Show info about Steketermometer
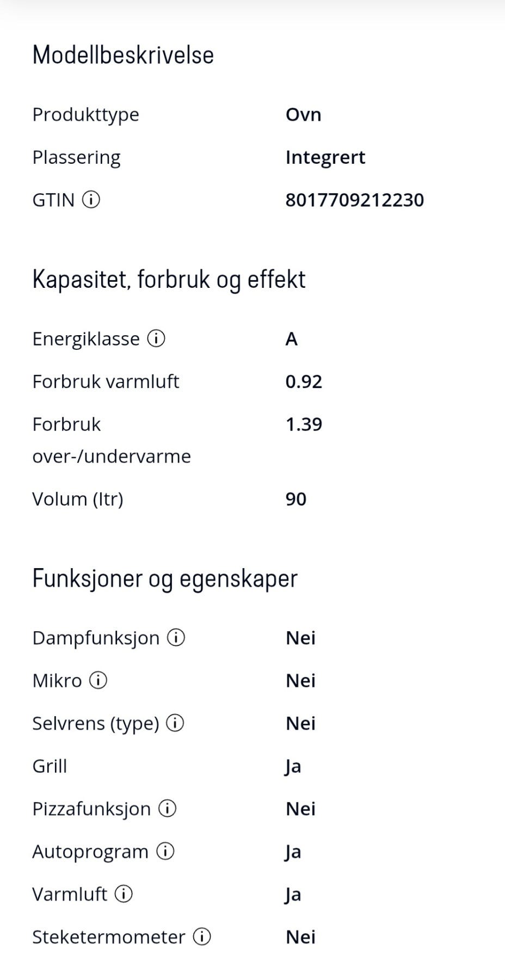The image size is (505, 980). 202,937
